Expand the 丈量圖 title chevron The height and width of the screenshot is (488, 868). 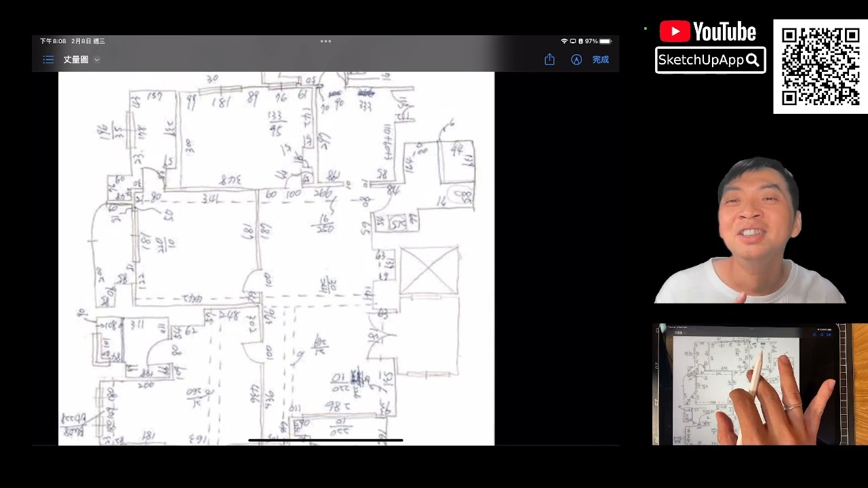tap(97, 60)
